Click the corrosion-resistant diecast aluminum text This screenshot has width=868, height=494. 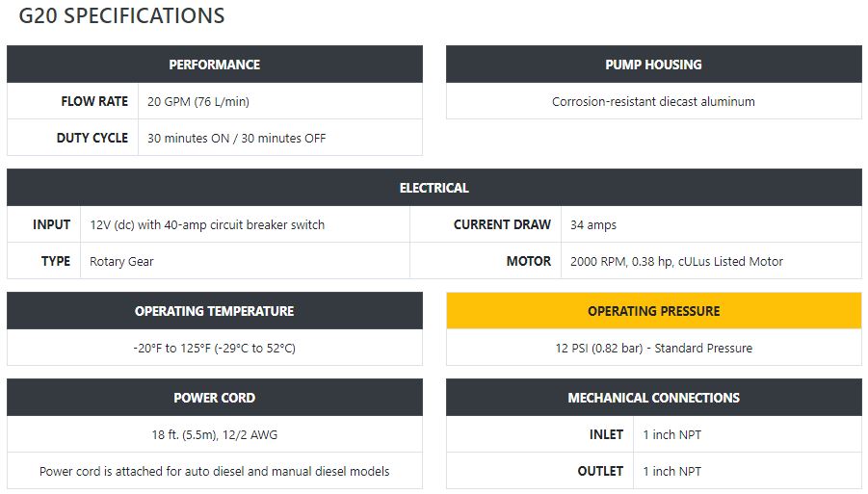pyautogui.click(x=653, y=102)
